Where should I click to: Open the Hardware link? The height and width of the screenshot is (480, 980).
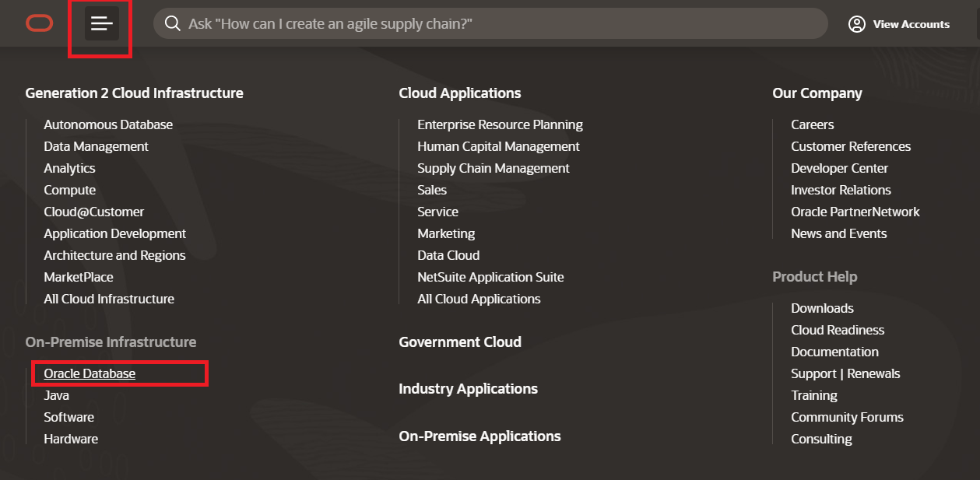pos(71,439)
